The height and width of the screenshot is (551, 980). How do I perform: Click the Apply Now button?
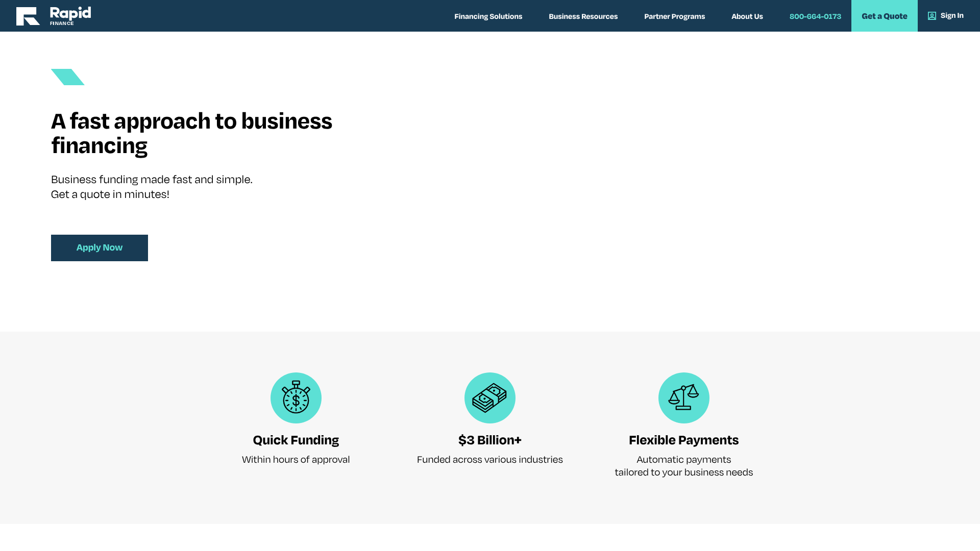(99, 247)
